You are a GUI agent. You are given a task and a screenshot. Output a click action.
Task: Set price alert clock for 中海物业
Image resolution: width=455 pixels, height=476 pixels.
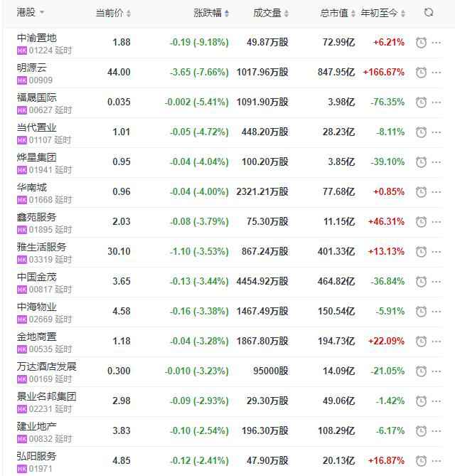pos(421,312)
